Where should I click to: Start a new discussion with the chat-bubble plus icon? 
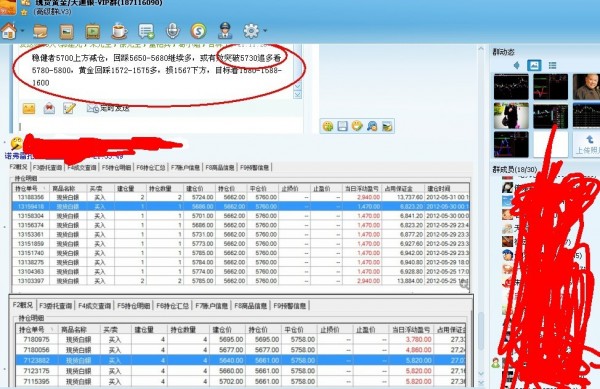pyautogui.click(x=146, y=31)
